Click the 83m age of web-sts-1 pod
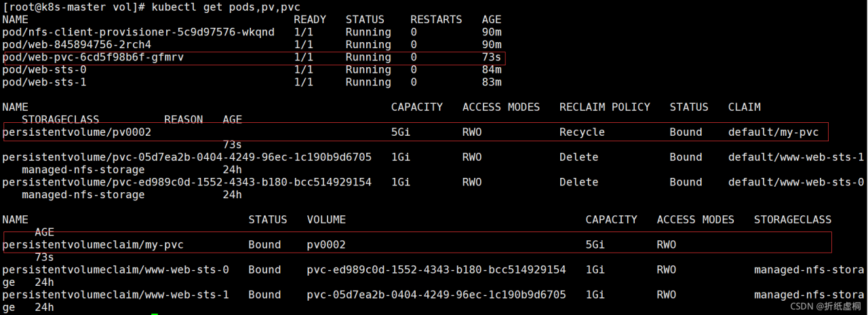The image size is (868, 315). pyautogui.click(x=492, y=82)
